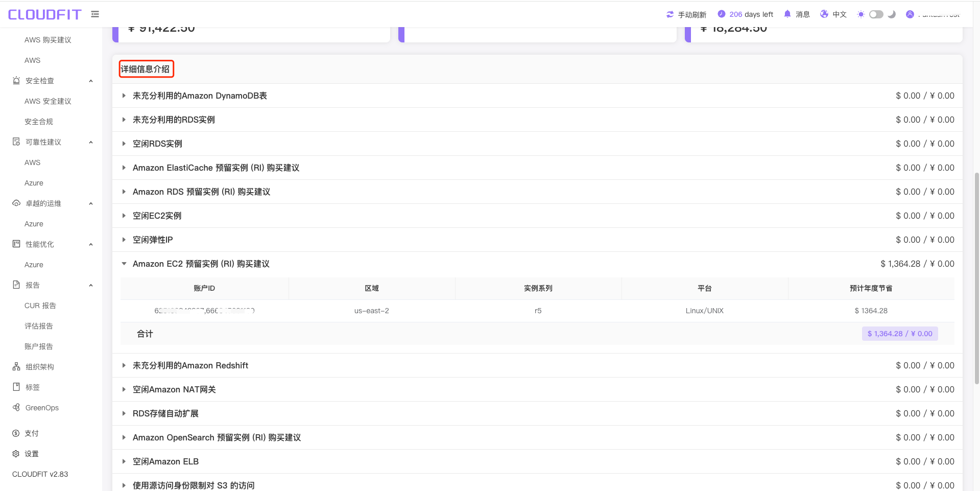Toggle the sidebar hamburger menu icon
The width and height of the screenshot is (980, 491).
(x=95, y=14)
